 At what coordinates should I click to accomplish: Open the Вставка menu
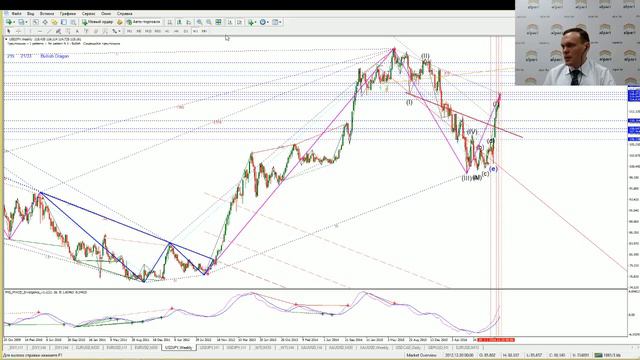click(x=47, y=13)
